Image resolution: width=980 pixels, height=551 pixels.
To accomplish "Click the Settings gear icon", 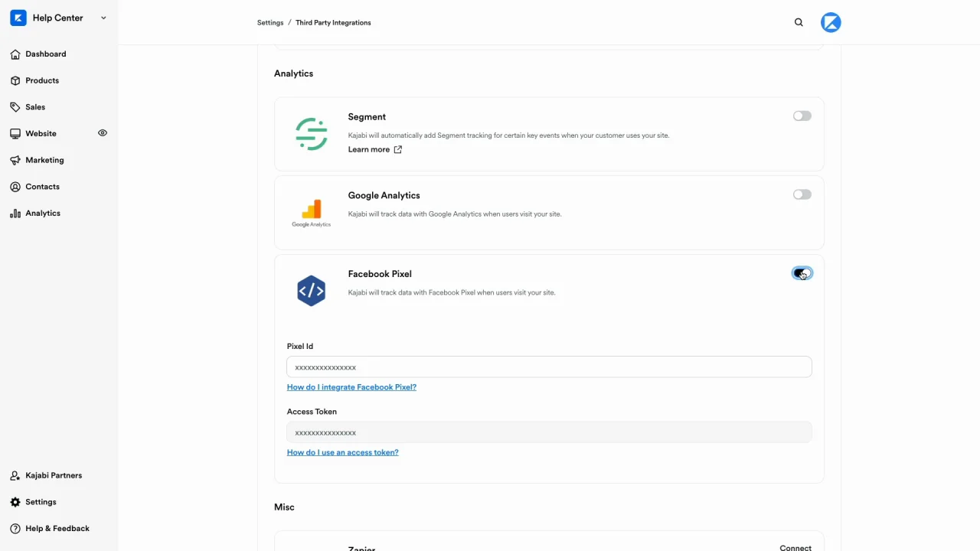I will coord(15,502).
